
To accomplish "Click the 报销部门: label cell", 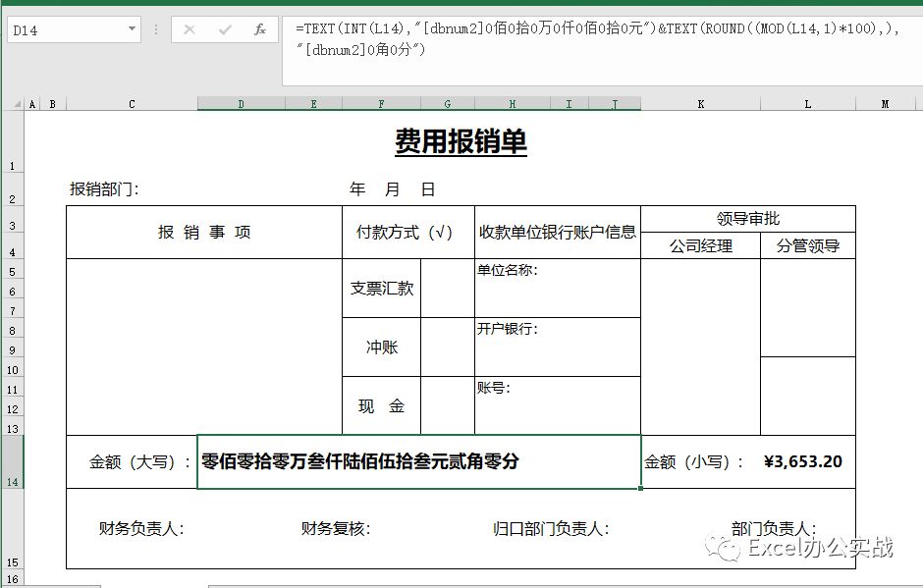I will point(104,188).
